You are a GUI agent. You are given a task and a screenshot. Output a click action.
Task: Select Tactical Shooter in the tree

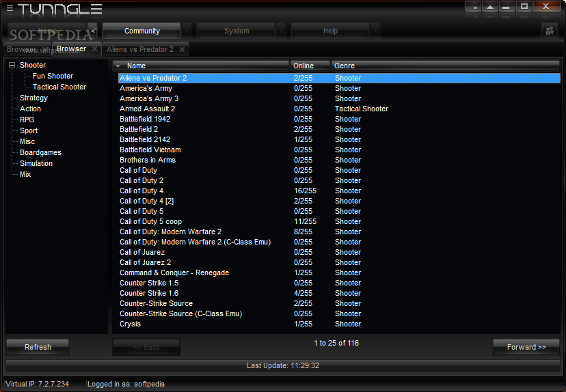[x=59, y=87]
